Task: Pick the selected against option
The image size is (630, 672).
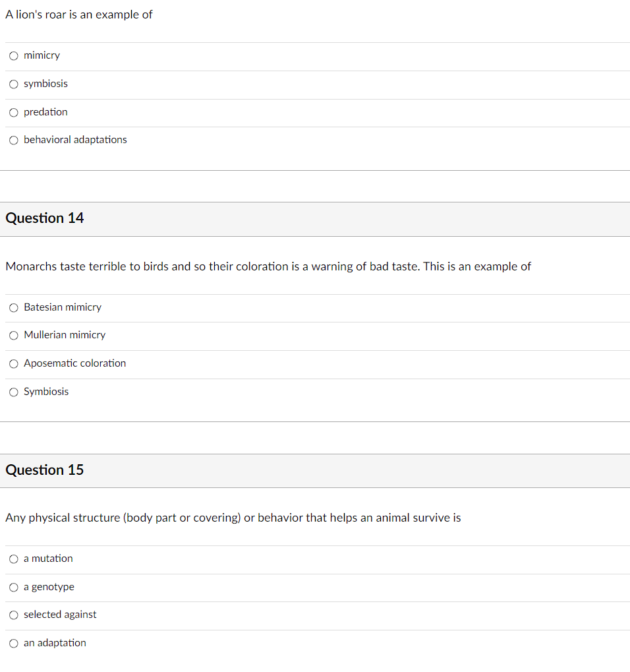Action: pyautogui.click(x=14, y=615)
